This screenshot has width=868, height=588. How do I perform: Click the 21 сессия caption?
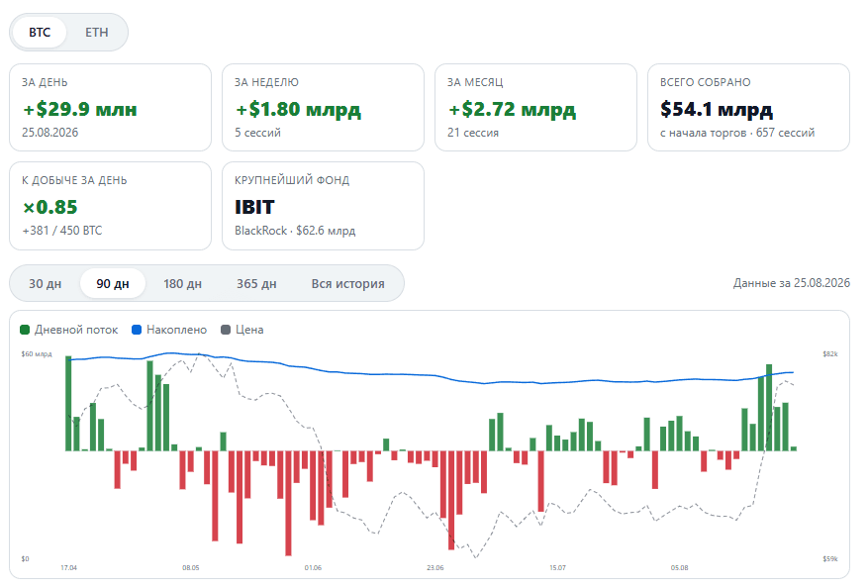point(473,133)
